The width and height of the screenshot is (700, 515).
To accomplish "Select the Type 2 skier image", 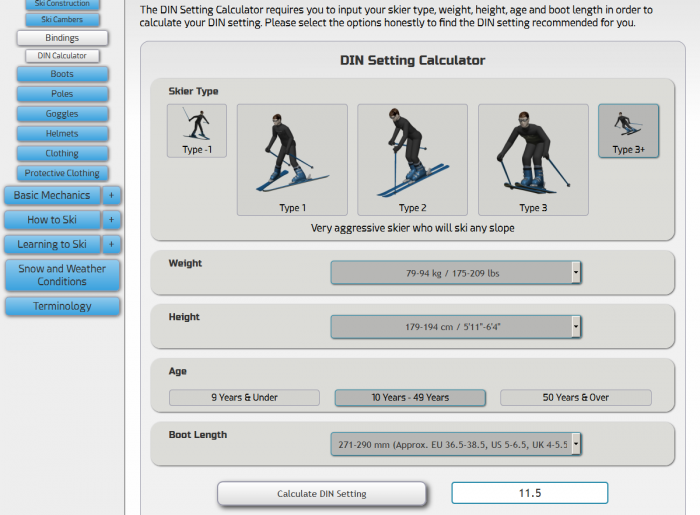I will [x=412, y=160].
